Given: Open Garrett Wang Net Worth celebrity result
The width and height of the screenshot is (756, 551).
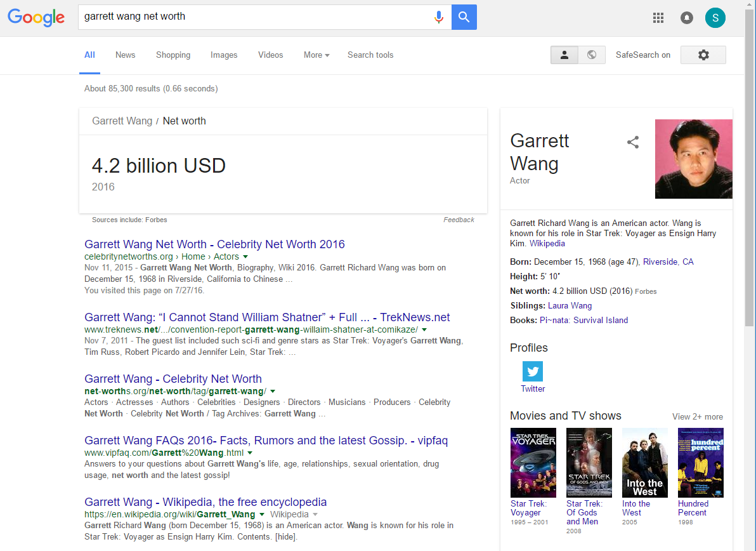Looking at the screenshot, I should pos(214,244).
